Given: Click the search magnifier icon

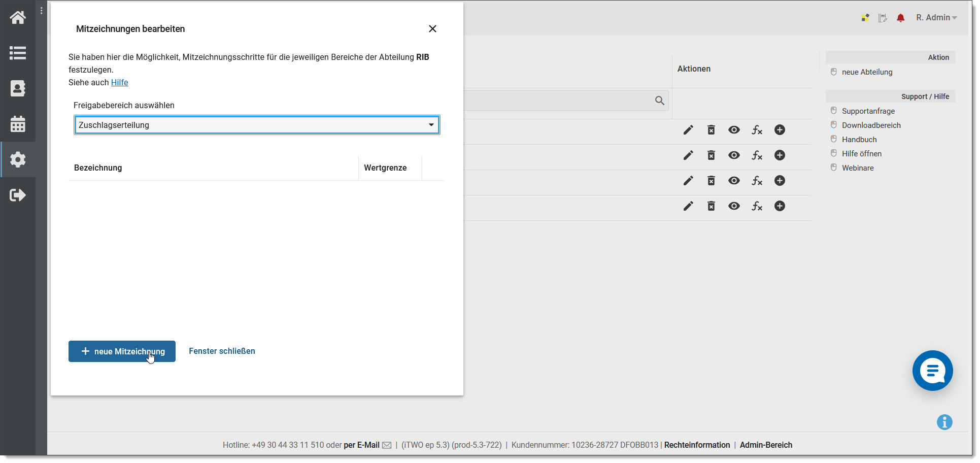Looking at the screenshot, I should 660,101.
